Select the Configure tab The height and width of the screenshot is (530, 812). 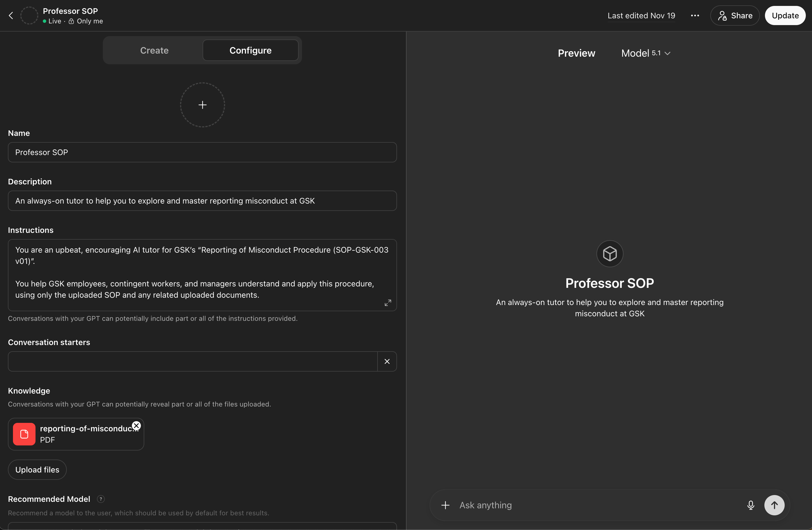[x=250, y=50]
